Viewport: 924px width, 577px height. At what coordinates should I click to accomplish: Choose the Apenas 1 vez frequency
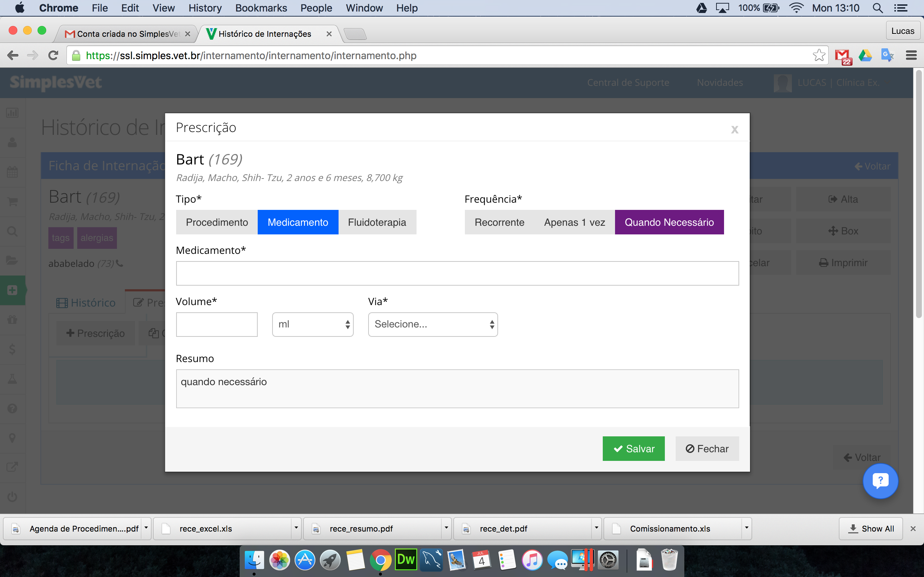click(574, 222)
